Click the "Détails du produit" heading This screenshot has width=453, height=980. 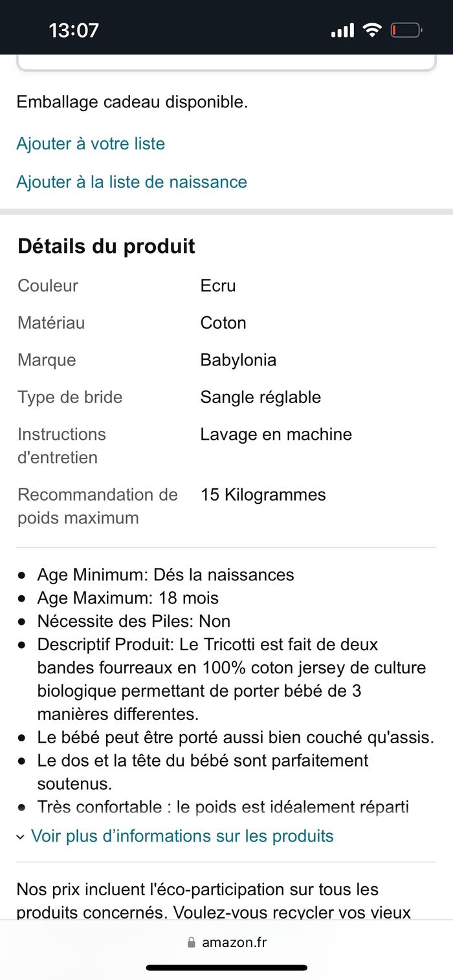point(106,246)
